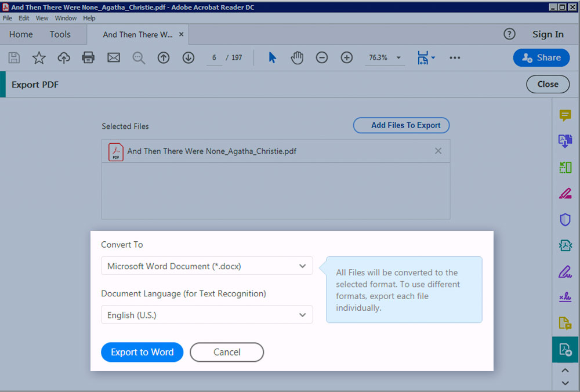Image resolution: width=580 pixels, height=392 pixels.
Task: Open the Edit PDF tool in the sidebar
Action: pyautogui.click(x=565, y=193)
